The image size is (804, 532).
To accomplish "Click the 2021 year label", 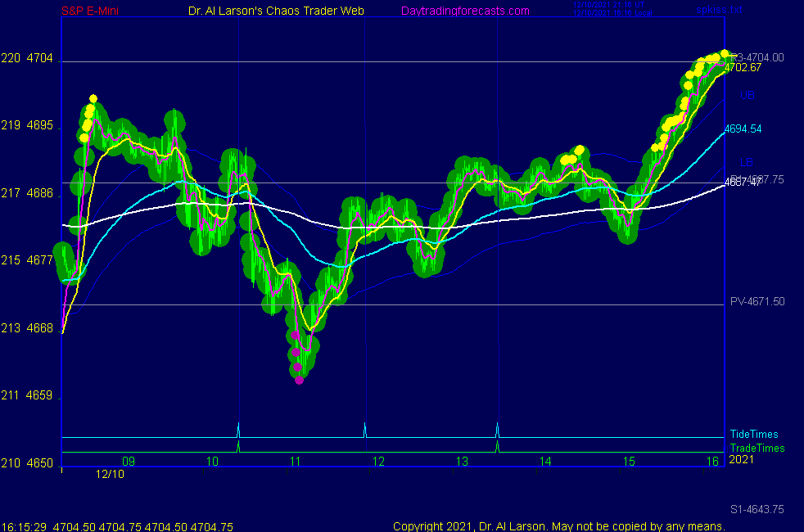I will (x=742, y=459).
